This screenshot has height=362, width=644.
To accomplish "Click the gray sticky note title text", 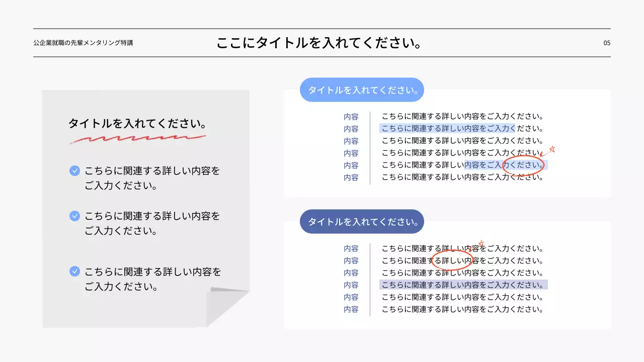I will [137, 123].
